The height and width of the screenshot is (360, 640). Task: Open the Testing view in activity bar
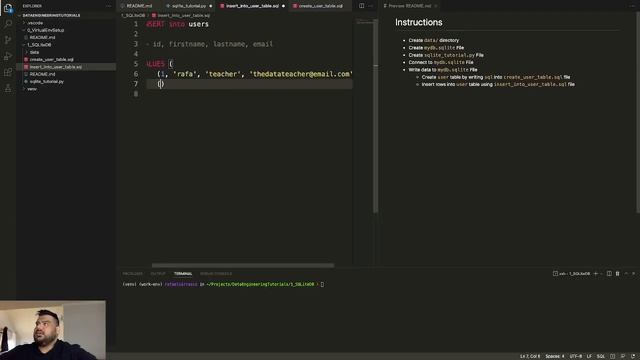click(8, 88)
